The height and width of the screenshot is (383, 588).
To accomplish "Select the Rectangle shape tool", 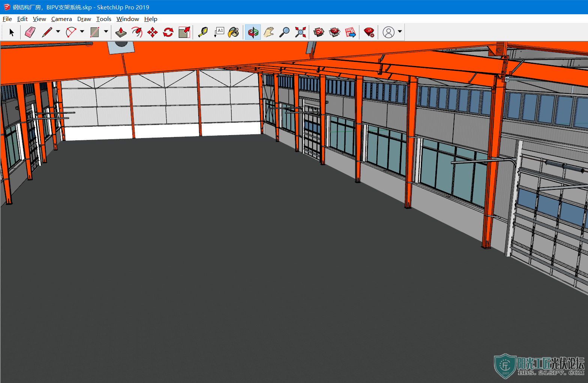I will pos(95,33).
